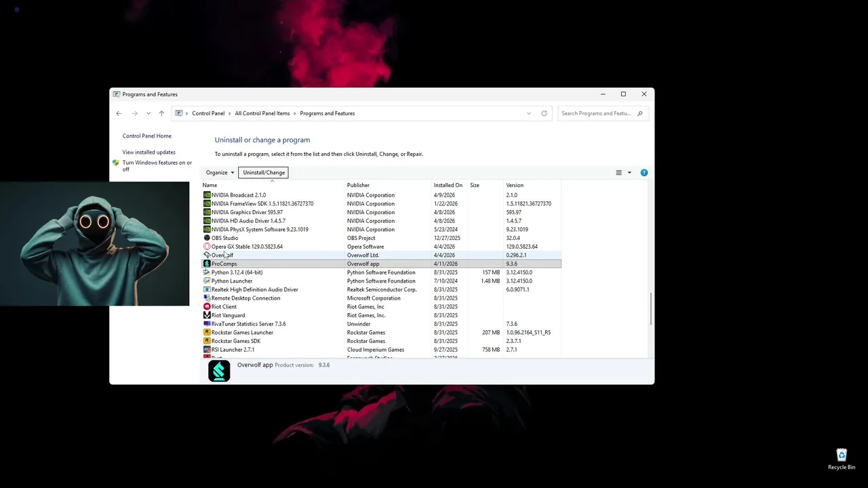
Task: Open the recent locations dropdown arrow
Action: click(148, 113)
